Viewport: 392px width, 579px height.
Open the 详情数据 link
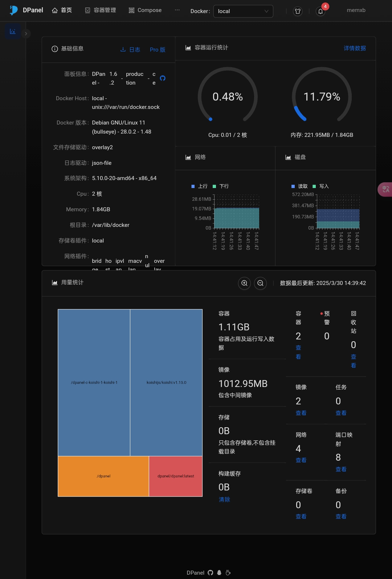click(355, 48)
